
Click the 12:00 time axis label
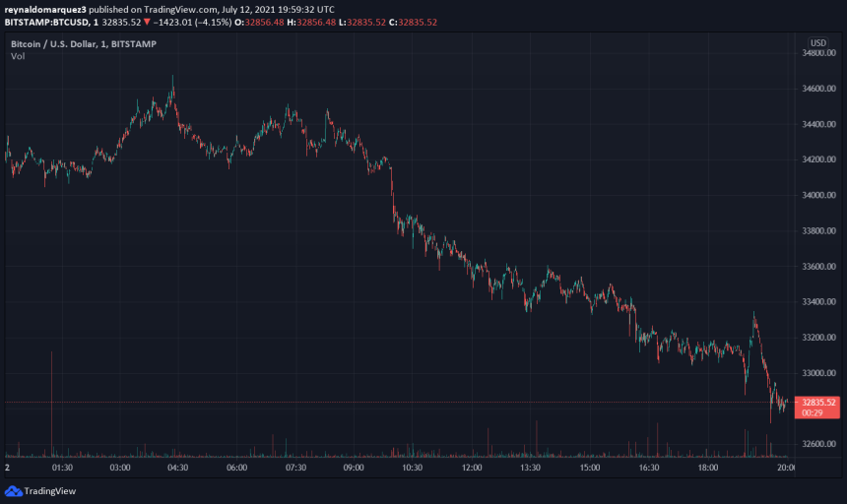coord(472,468)
